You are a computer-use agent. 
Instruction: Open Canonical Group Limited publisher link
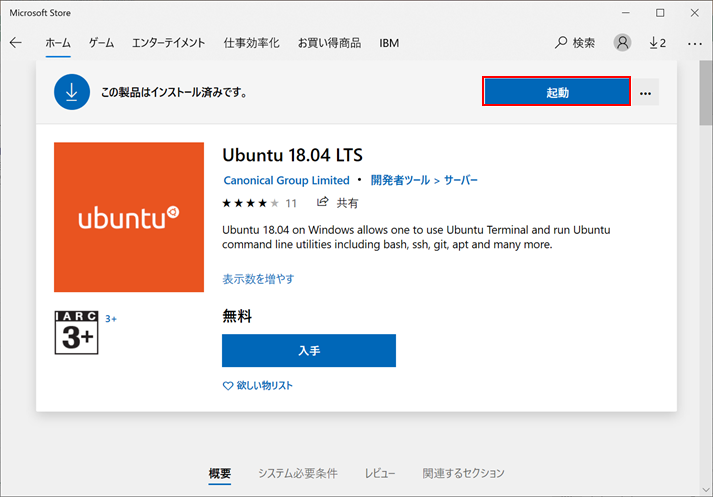[x=286, y=181]
